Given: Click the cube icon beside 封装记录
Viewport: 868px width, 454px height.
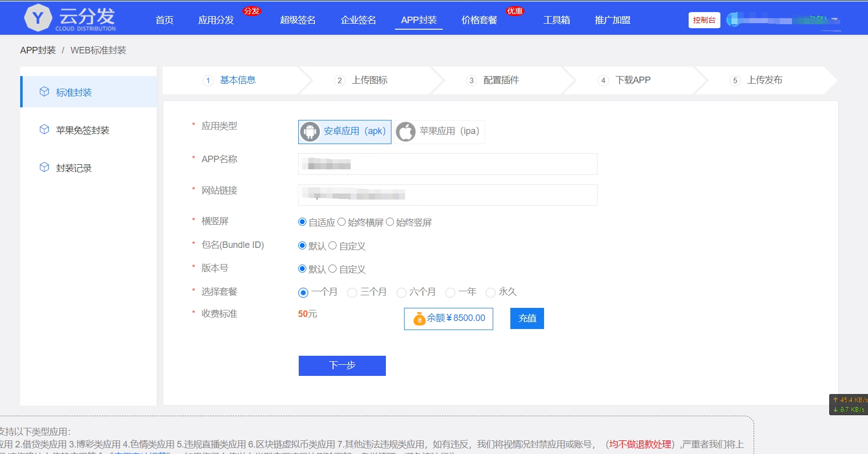Looking at the screenshot, I should pyautogui.click(x=44, y=167).
